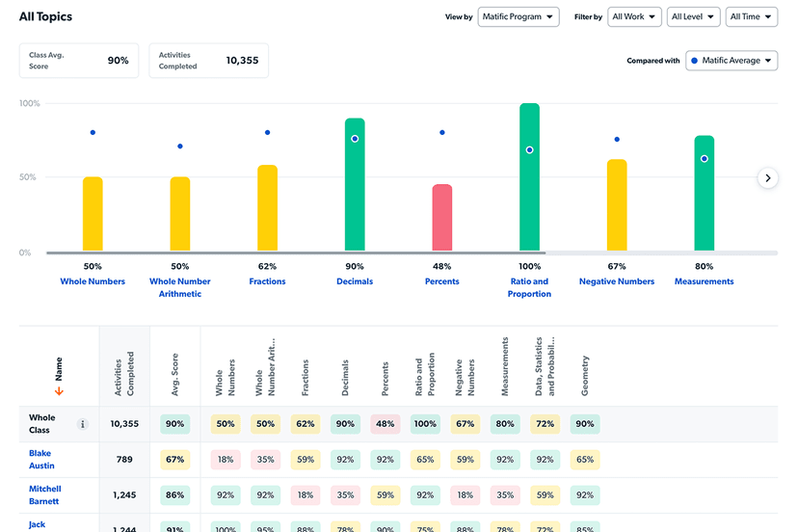
Task: Click the red Percents bar in chart
Action: point(441,219)
